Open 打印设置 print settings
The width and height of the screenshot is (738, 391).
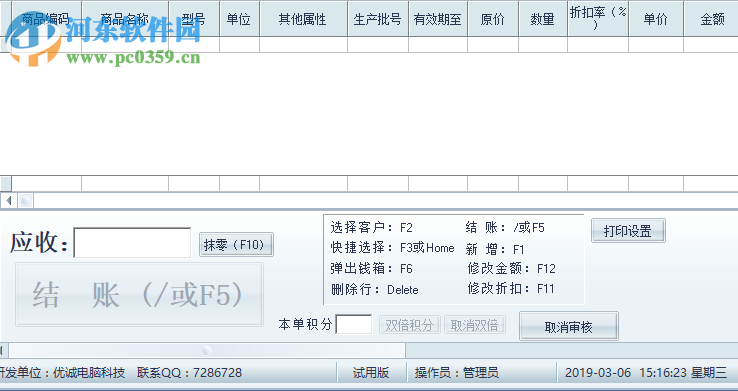(x=628, y=231)
